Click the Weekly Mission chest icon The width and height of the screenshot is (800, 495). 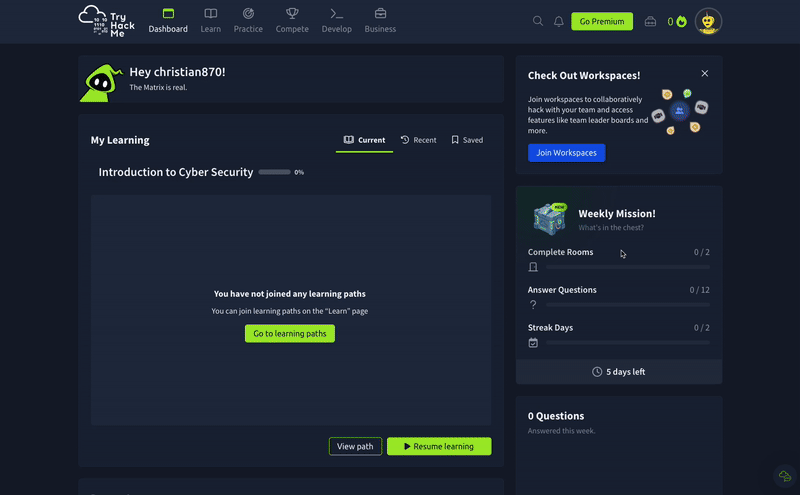pyautogui.click(x=549, y=219)
